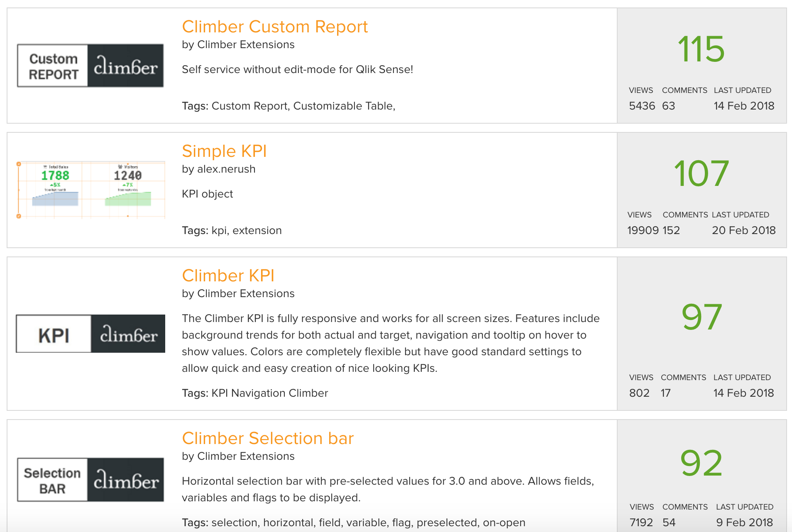Click author 'by alex.nerush'
Screen dimensions: 792x532
(219, 169)
